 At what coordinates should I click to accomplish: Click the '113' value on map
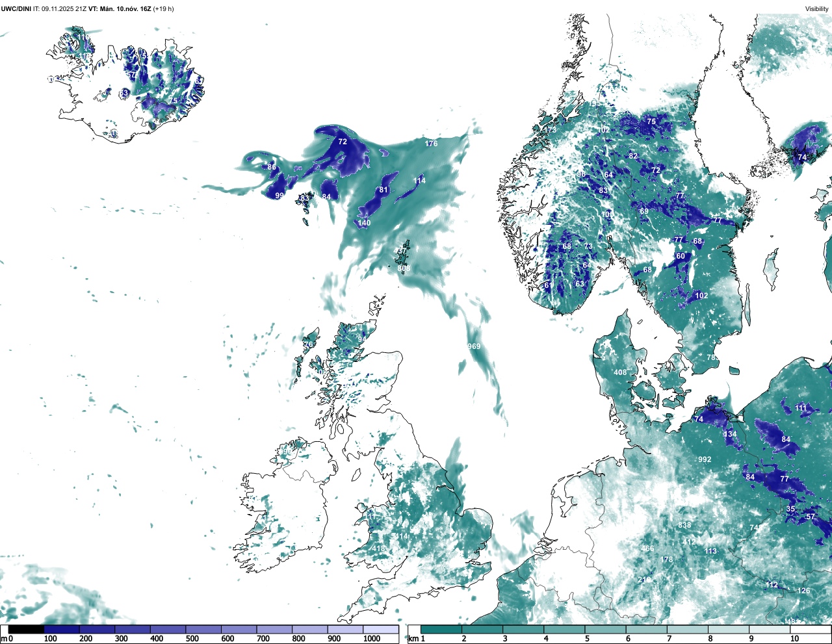pos(710,551)
